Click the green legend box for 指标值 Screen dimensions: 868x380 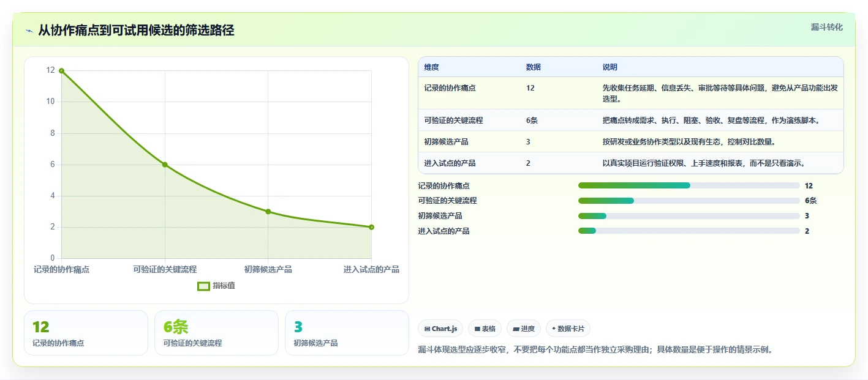pyautogui.click(x=203, y=286)
